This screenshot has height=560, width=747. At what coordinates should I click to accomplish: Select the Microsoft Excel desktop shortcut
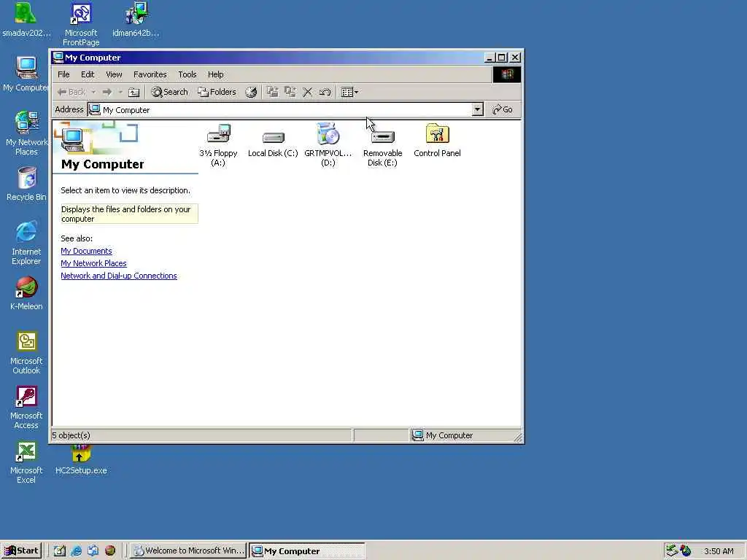click(x=26, y=462)
